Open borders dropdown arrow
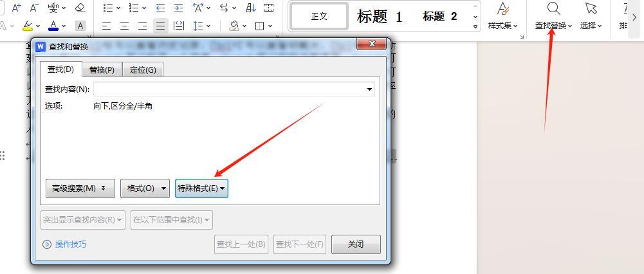 270,26
